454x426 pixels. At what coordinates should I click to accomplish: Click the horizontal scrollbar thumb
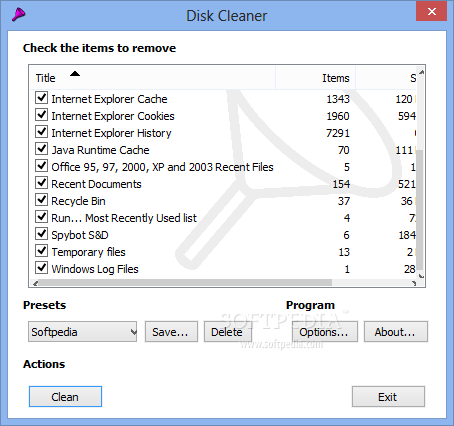tap(185, 283)
